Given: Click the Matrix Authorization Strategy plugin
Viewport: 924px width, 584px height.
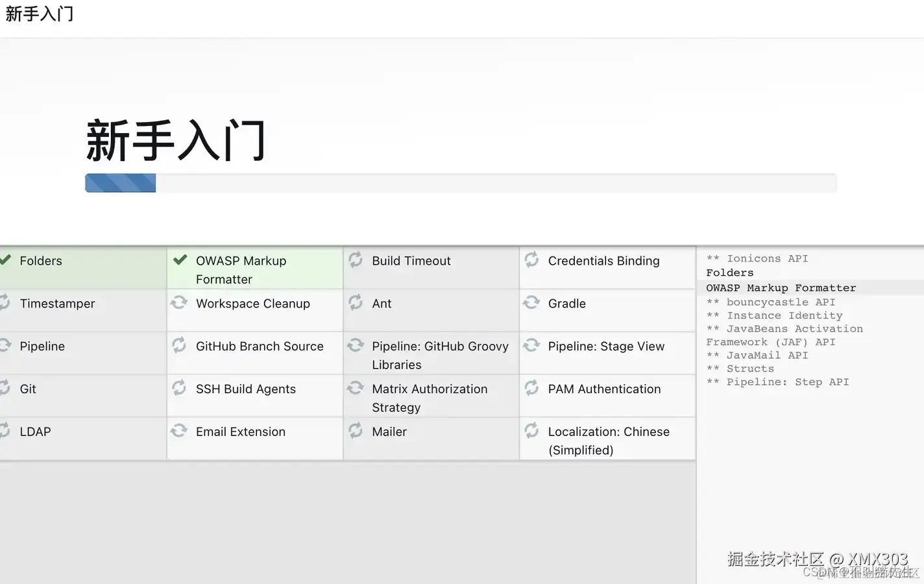Looking at the screenshot, I should pyautogui.click(x=429, y=398).
